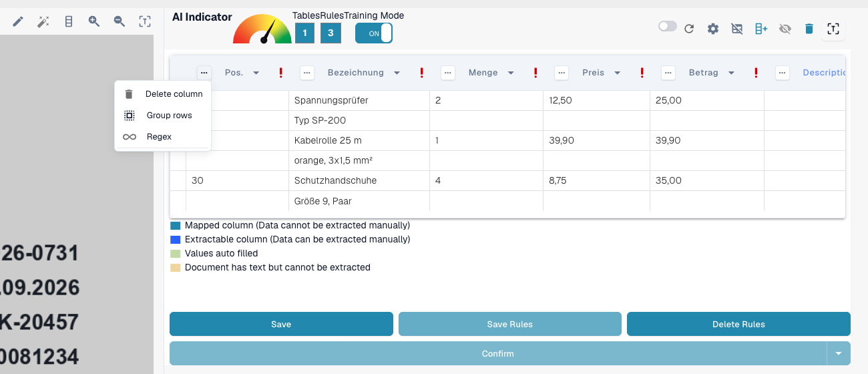Click the tan cannot-be-extracted swatch
This screenshot has width=868, height=374.
(x=176, y=268)
